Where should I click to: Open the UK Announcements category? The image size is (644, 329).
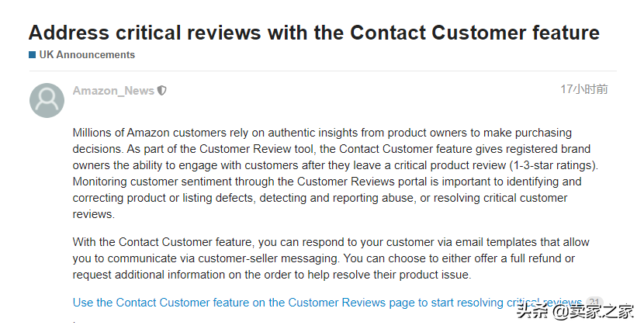(87, 54)
